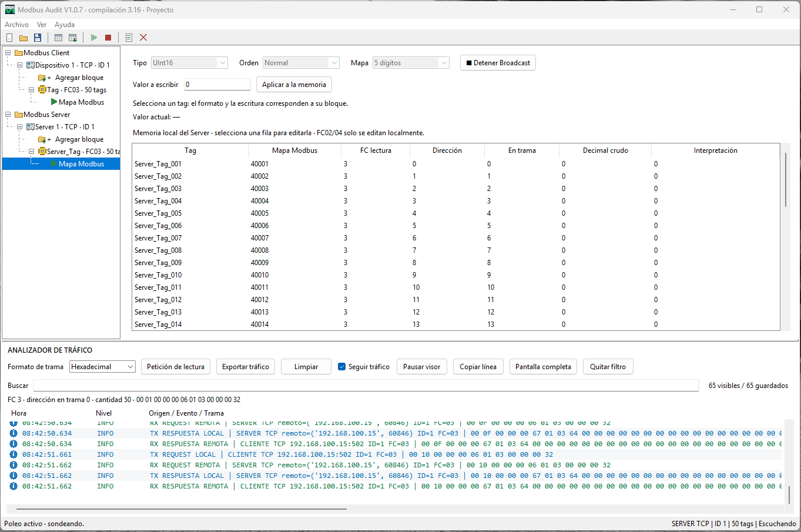Click the green lined document toolbar icon
This screenshot has width=801, height=532.
[x=129, y=38]
